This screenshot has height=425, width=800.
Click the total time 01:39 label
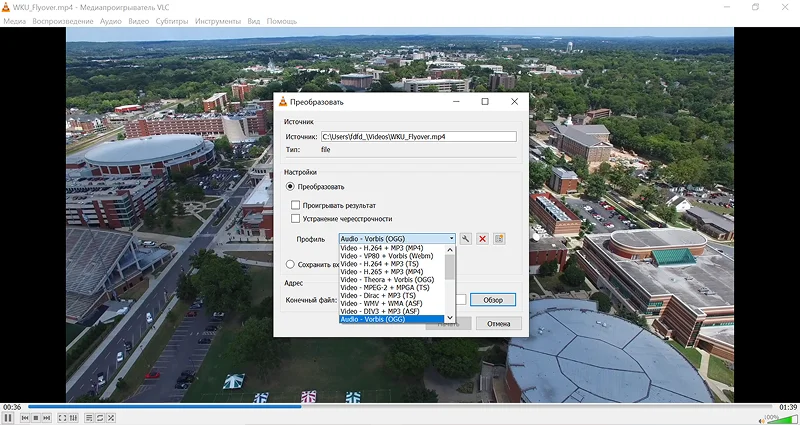[x=788, y=407]
